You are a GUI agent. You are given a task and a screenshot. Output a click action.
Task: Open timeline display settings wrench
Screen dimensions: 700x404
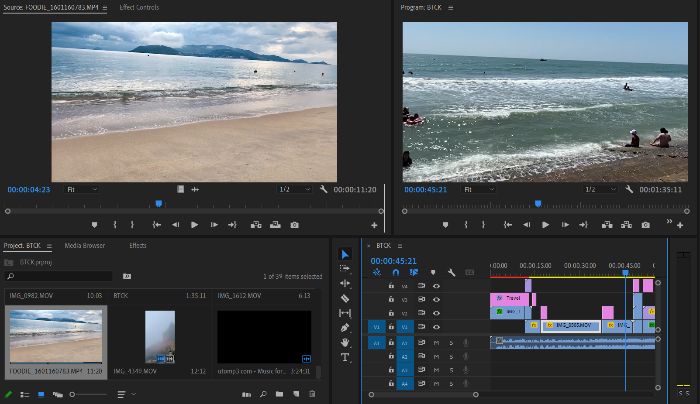pos(451,272)
